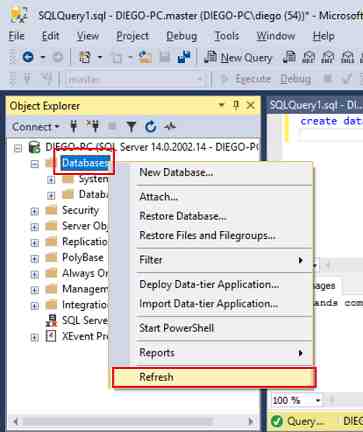
Task: Click the Activity Monitor pulse icon
Action: coord(170,127)
